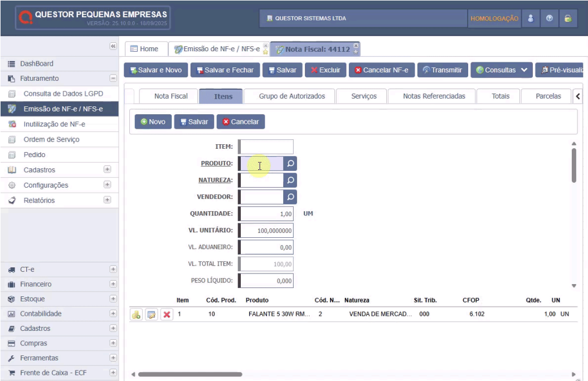
Task: Click the notes icon on item row 1
Action: point(151,315)
